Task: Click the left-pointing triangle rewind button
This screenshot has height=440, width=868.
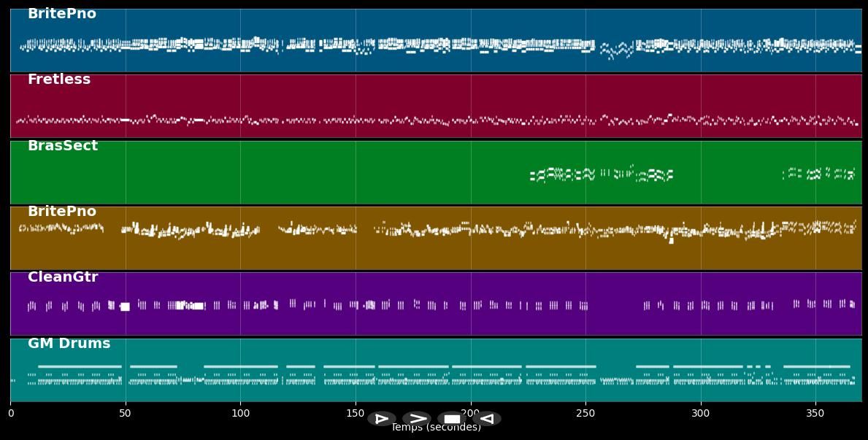Action: click(x=488, y=419)
